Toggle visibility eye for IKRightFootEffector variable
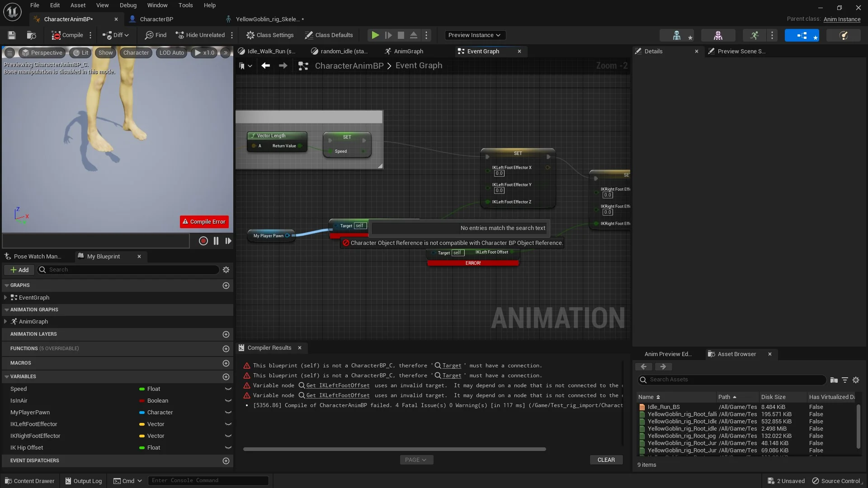Screen dimensions: 868x488 pyautogui.click(x=228, y=436)
